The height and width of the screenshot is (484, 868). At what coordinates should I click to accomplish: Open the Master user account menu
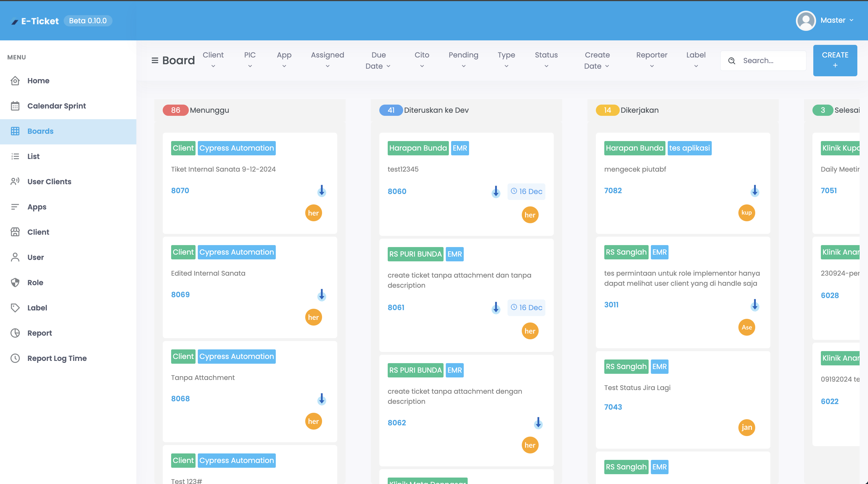(832, 20)
